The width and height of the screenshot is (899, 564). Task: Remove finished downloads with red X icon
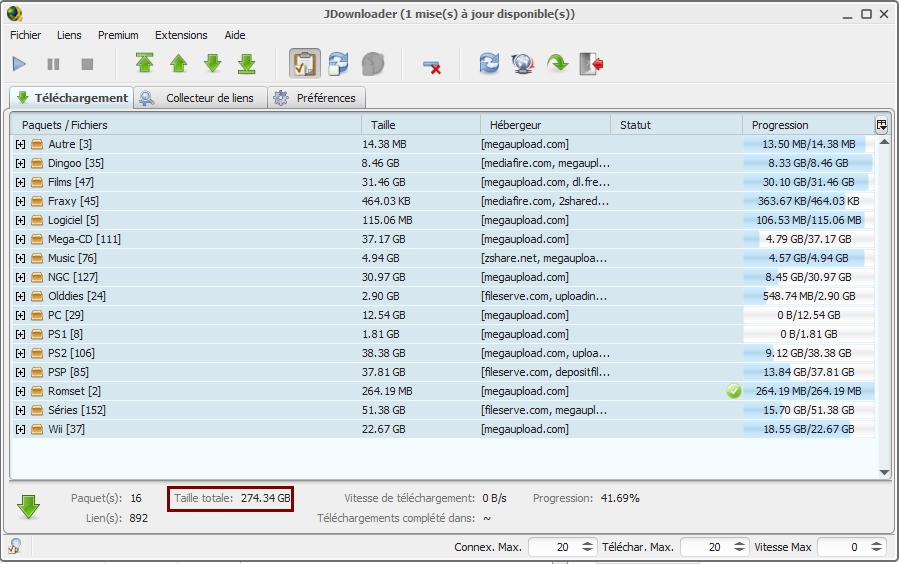click(x=432, y=67)
